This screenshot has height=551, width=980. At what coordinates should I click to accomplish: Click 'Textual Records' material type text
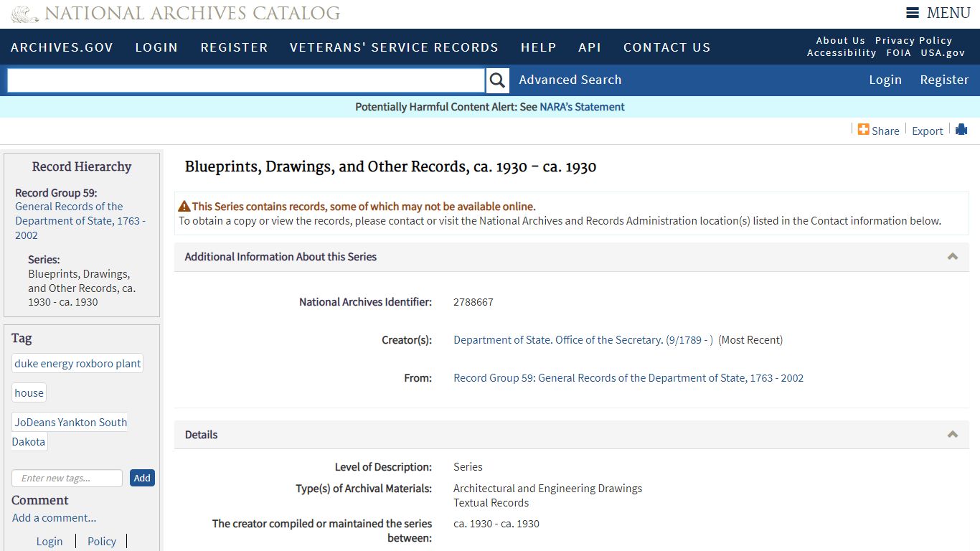(491, 503)
